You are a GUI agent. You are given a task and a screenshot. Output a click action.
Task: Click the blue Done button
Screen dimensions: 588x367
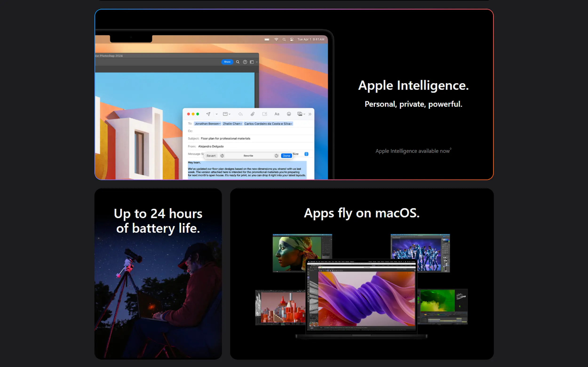click(x=286, y=156)
